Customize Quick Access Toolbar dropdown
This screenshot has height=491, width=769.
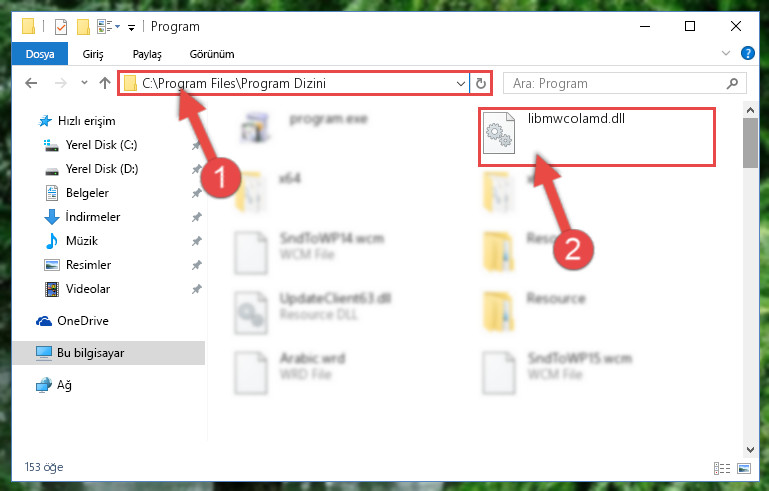tap(131, 27)
